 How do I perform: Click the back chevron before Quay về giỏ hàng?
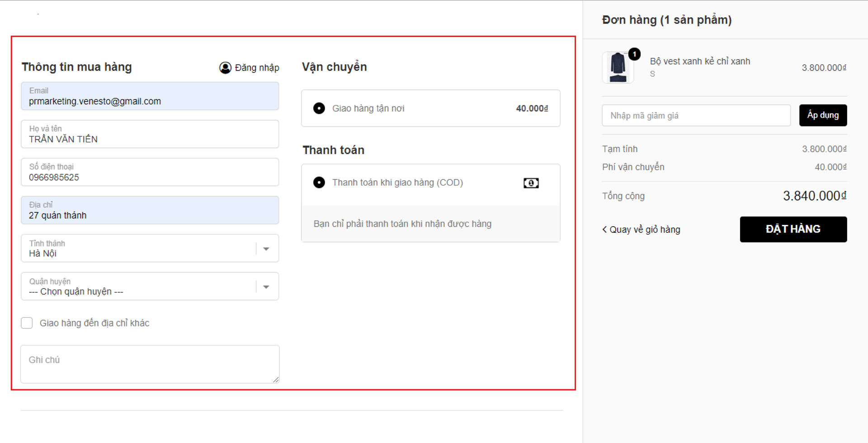[x=604, y=229]
